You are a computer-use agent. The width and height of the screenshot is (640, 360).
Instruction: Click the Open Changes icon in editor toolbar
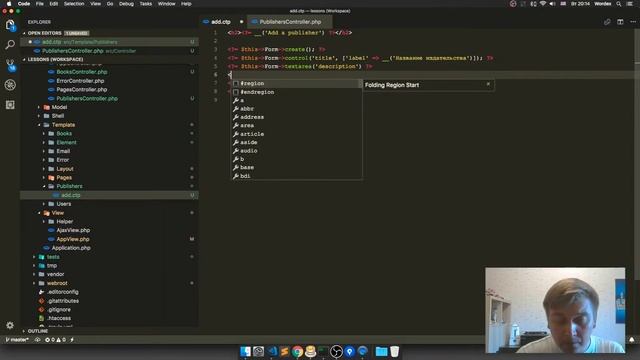(607, 22)
